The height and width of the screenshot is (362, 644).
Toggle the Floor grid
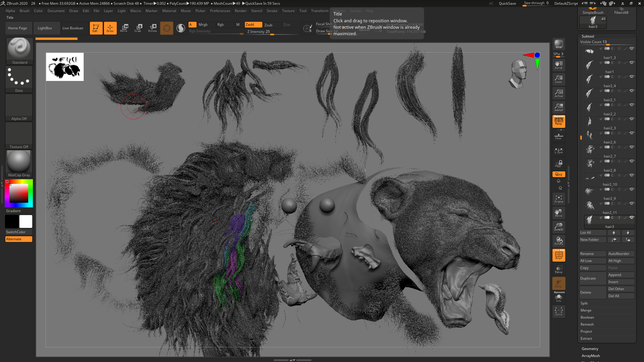[558, 136]
